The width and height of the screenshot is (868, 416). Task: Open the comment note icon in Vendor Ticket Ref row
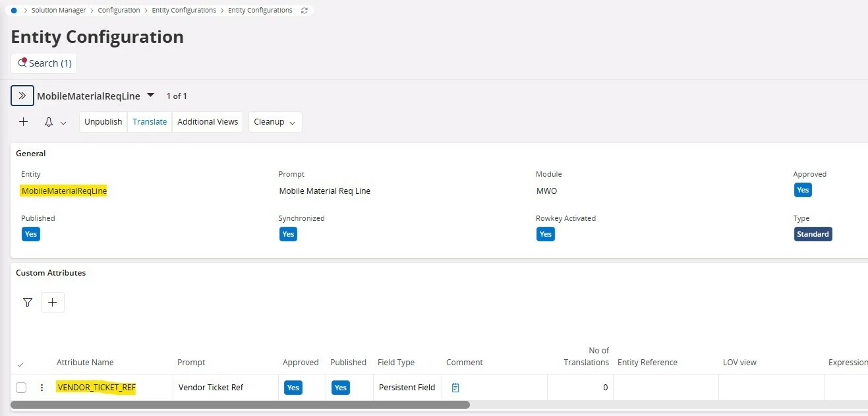click(x=455, y=388)
